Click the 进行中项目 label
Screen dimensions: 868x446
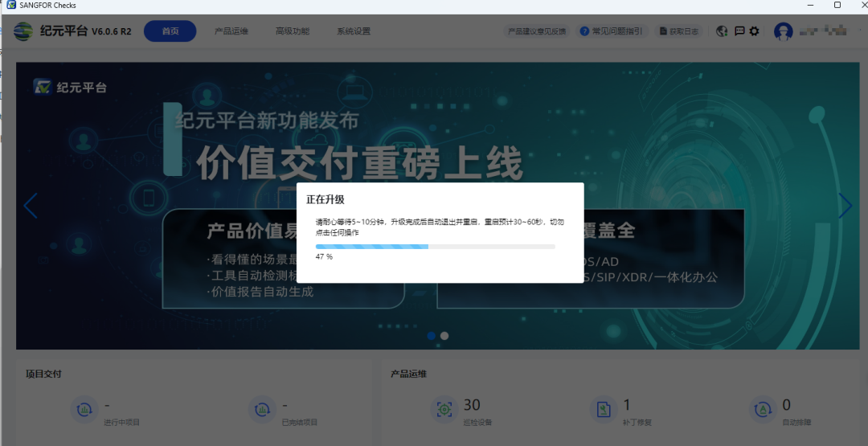122,423
